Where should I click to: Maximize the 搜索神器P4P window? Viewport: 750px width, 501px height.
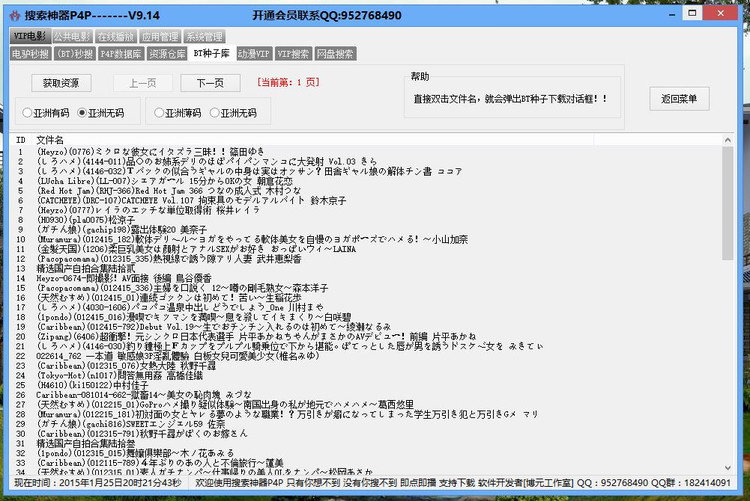click(692, 13)
